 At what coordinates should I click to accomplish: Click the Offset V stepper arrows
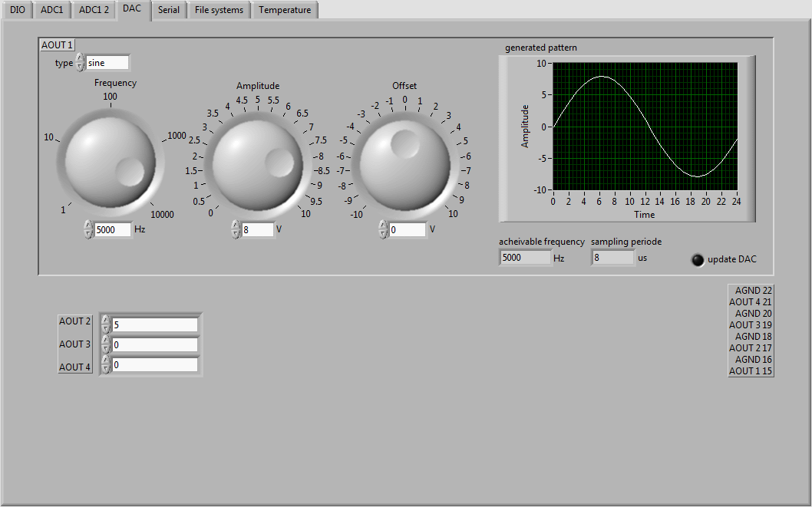coord(383,229)
